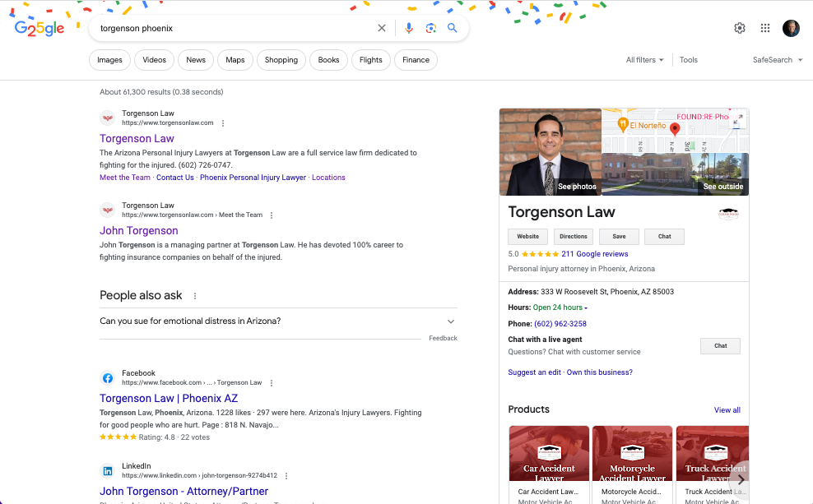Click the blue magnifying glass search icon
The width and height of the screenshot is (813, 504).
click(x=452, y=28)
